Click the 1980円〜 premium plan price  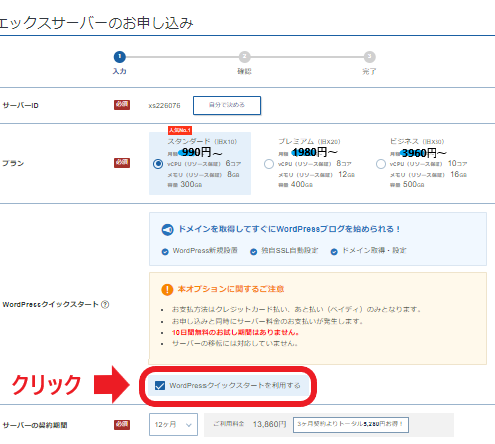coord(315,152)
